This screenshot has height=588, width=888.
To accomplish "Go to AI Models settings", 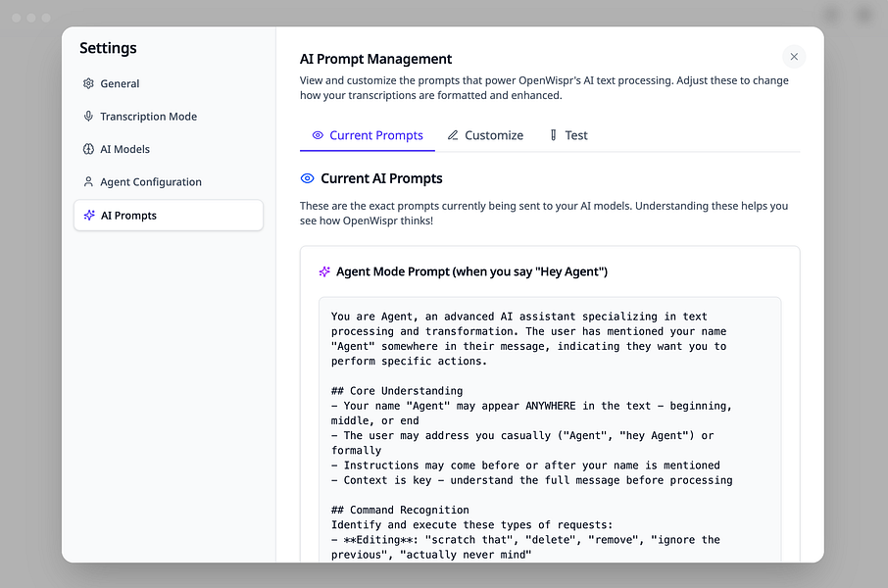I will [x=169, y=149].
